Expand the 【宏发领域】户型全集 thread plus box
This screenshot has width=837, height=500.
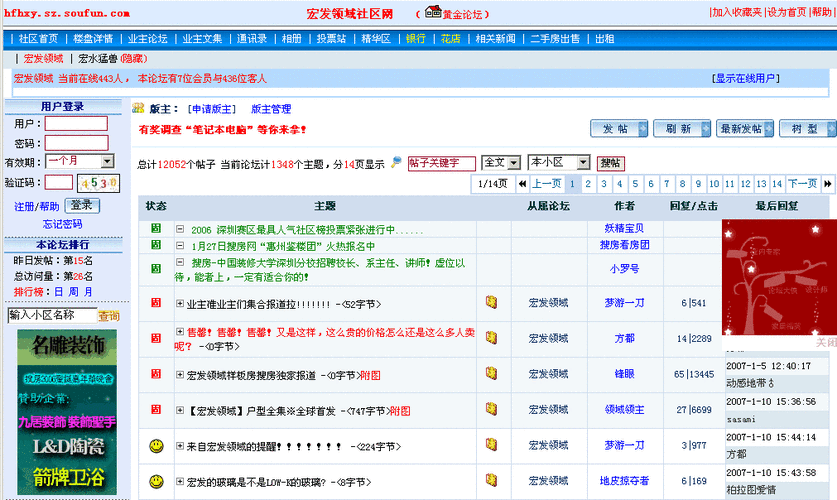coord(180,410)
